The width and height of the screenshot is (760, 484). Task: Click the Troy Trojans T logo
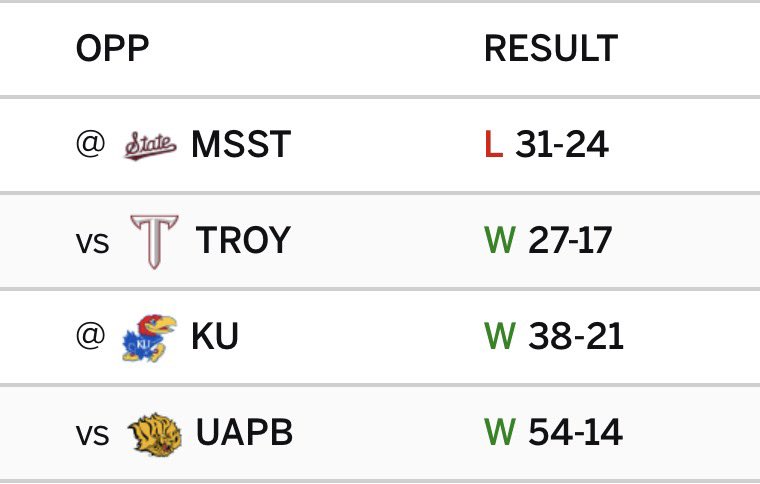tap(155, 241)
